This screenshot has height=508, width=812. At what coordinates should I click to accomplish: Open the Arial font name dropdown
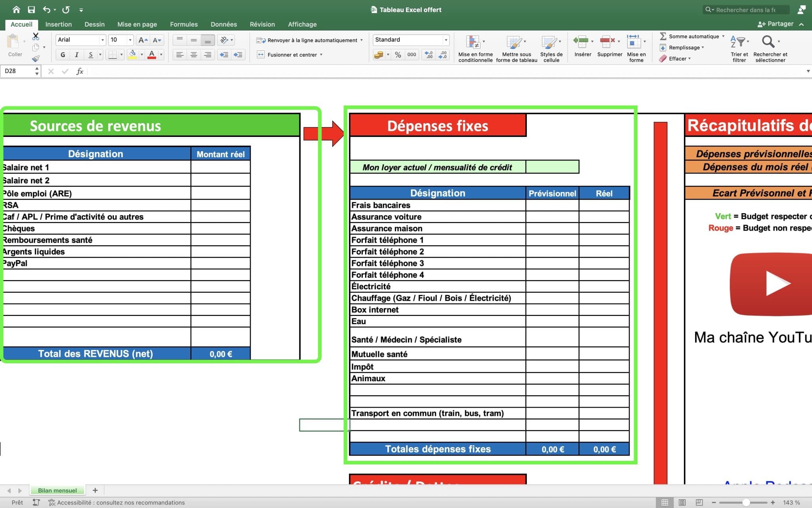pyautogui.click(x=102, y=40)
